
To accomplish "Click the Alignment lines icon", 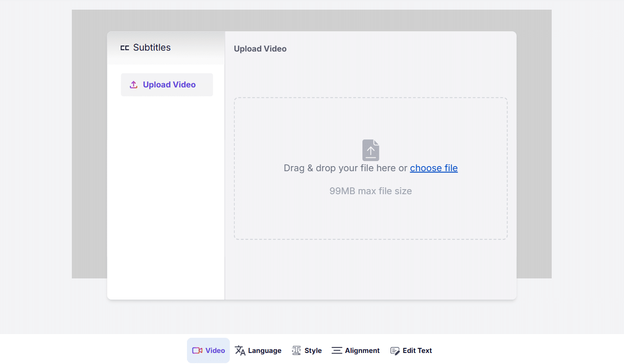I will (337, 351).
